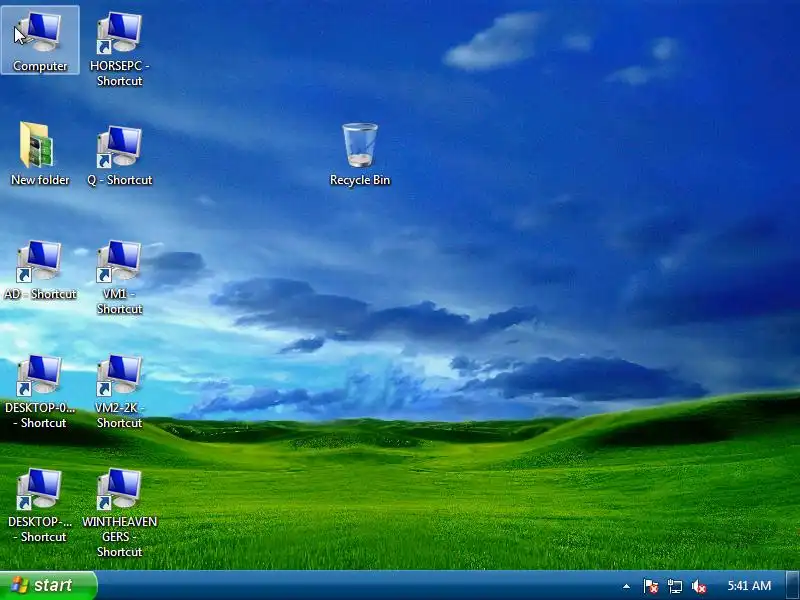The height and width of the screenshot is (600, 800).
Task: Click the AD - Shortcut icon
Action: pos(40,268)
